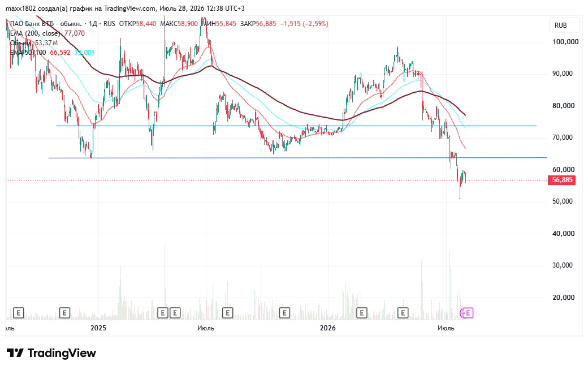Click the E marker just left of 2025
Viewport: 588px width, 370px height.
65,313
